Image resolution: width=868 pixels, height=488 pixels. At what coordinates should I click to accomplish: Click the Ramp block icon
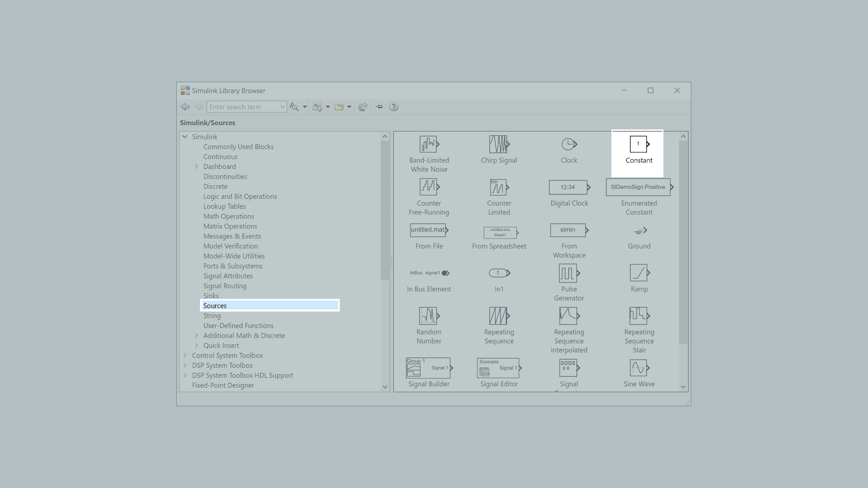point(639,273)
